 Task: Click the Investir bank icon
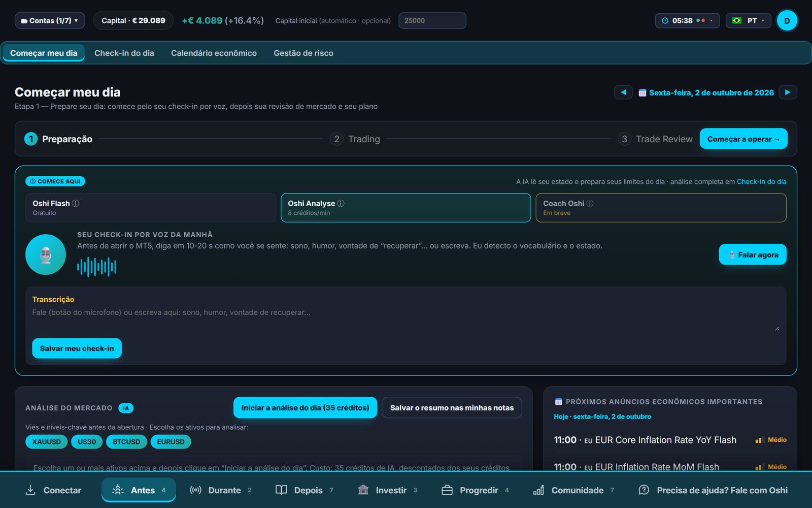click(x=363, y=490)
